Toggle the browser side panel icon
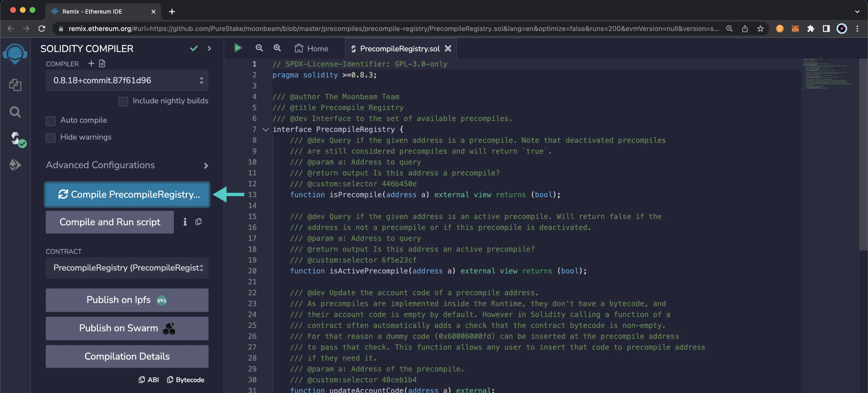 [x=826, y=29]
